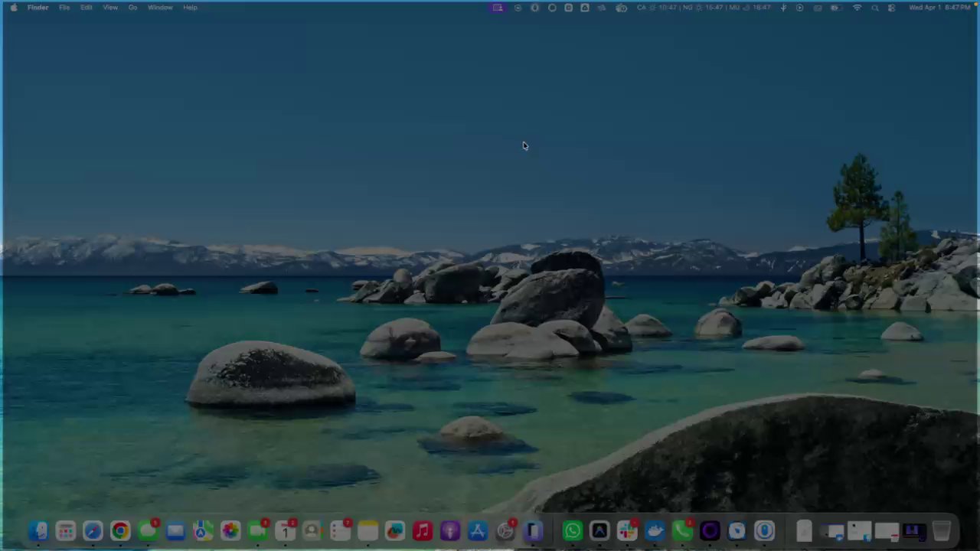Viewport: 980px width, 551px height.
Task: Open the App Store from Dock
Action: 478,531
